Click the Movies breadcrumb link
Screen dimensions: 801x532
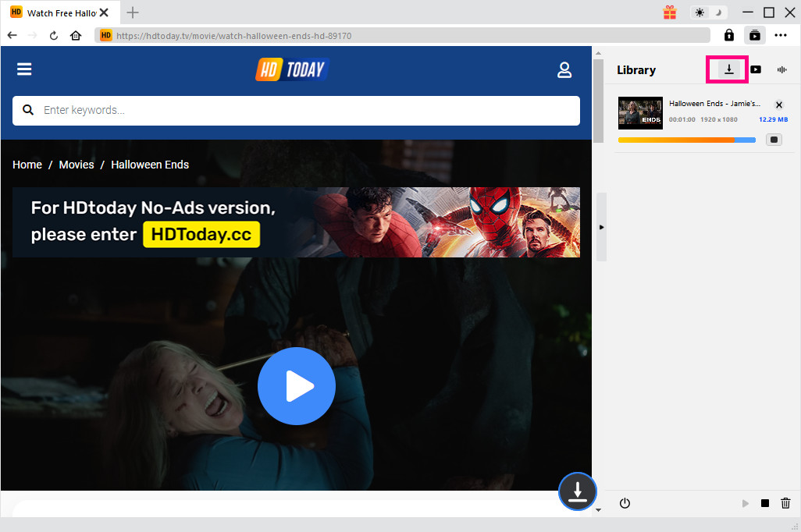pyautogui.click(x=77, y=165)
